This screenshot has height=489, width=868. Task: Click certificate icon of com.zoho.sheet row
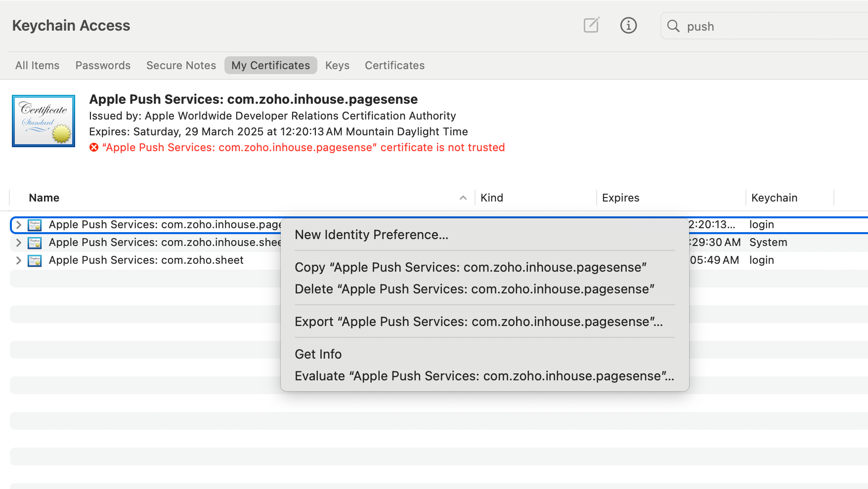[35, 261]
